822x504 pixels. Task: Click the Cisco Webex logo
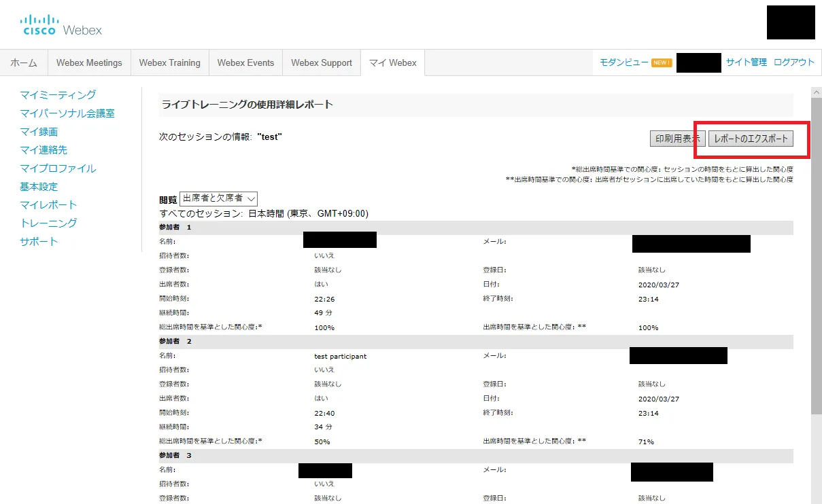click(62, 25)
